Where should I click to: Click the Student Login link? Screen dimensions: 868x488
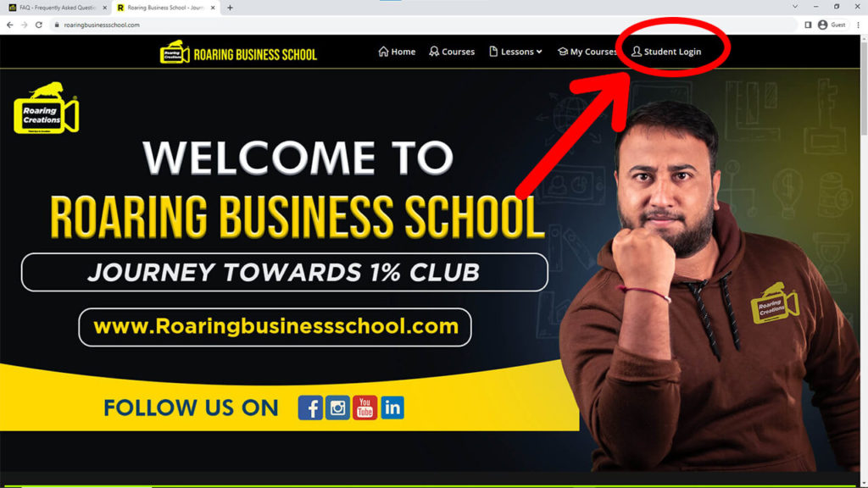666,52
